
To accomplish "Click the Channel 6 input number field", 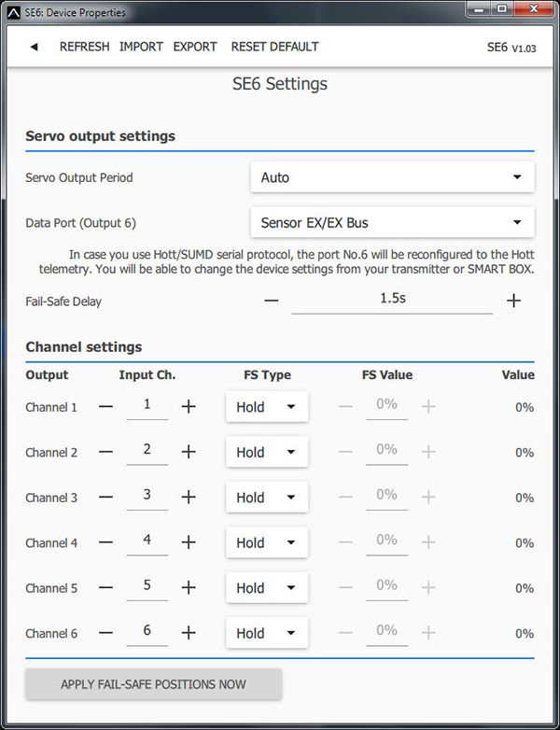I will pos(147,631).
